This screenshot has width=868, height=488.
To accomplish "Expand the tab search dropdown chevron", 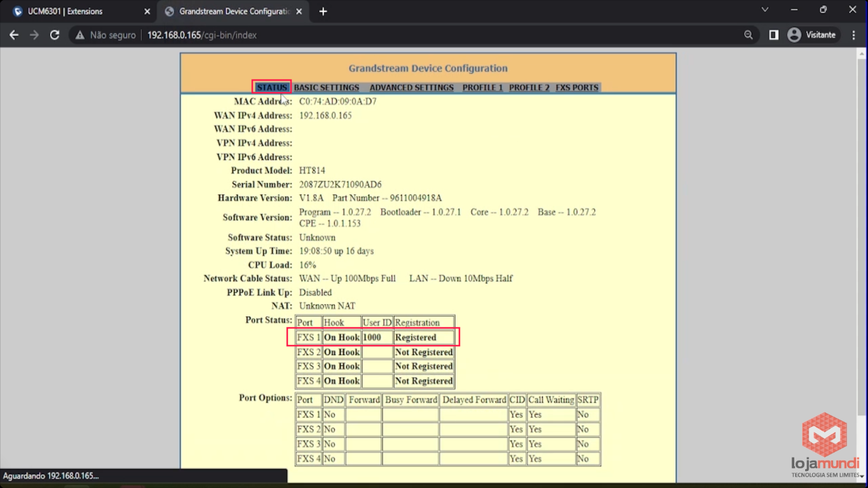I will point(765,10).
